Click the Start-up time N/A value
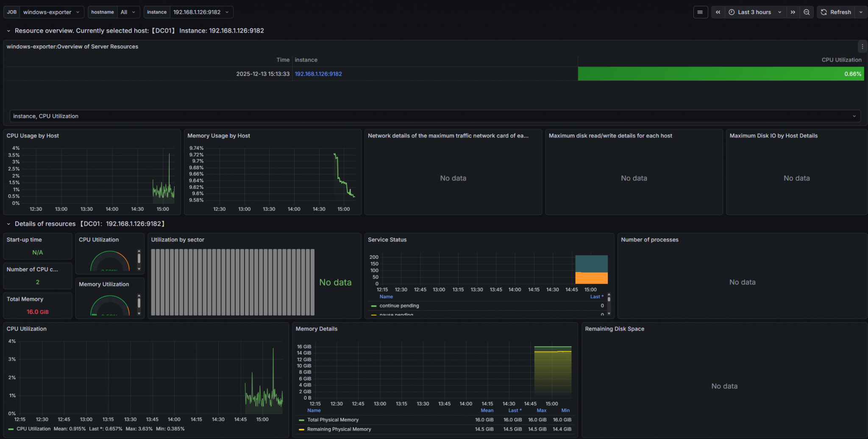This screenshot has width=868, height=439. click(x=38, y=252)
